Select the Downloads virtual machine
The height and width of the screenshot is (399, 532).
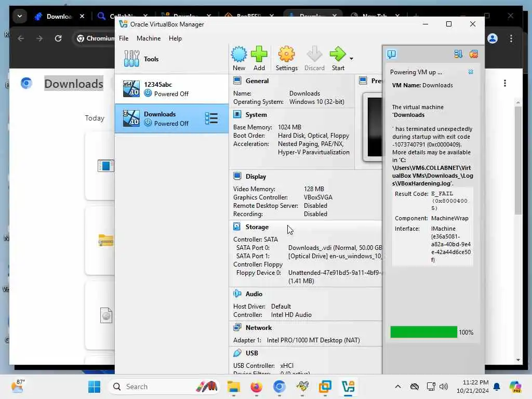[171, 118]
